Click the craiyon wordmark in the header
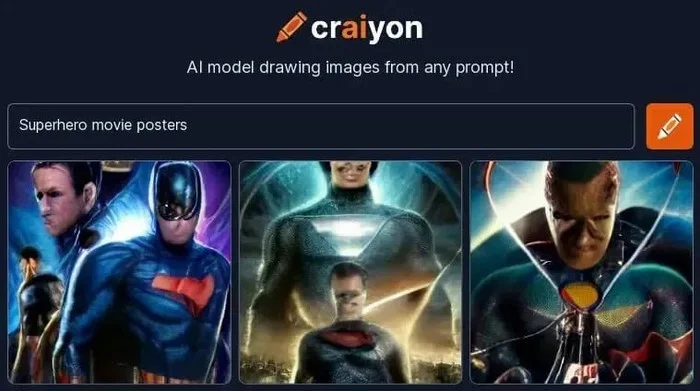700x391 pixels. [367, 28]
